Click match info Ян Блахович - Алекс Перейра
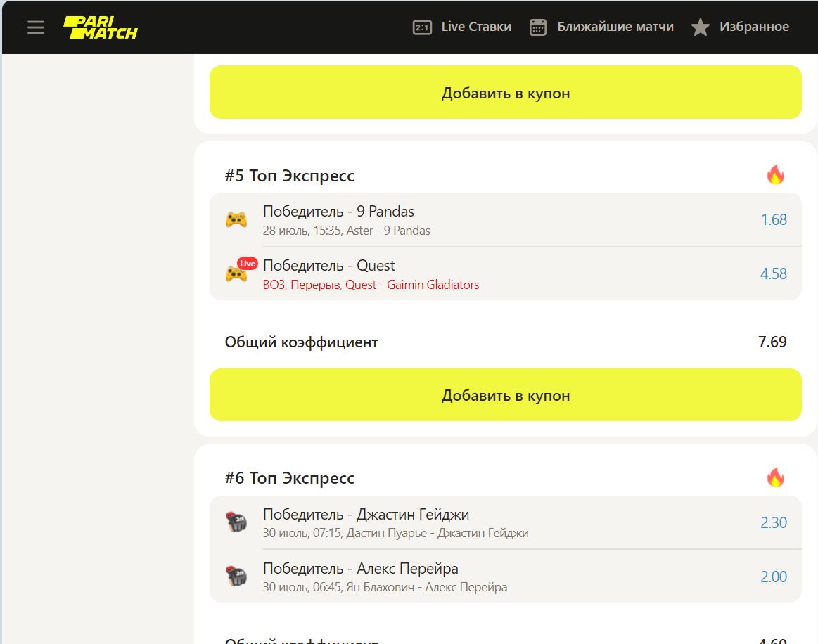Image resolution: width=818 pixels, height=644 pixels. pyautogui.click(x=385, y=587)
